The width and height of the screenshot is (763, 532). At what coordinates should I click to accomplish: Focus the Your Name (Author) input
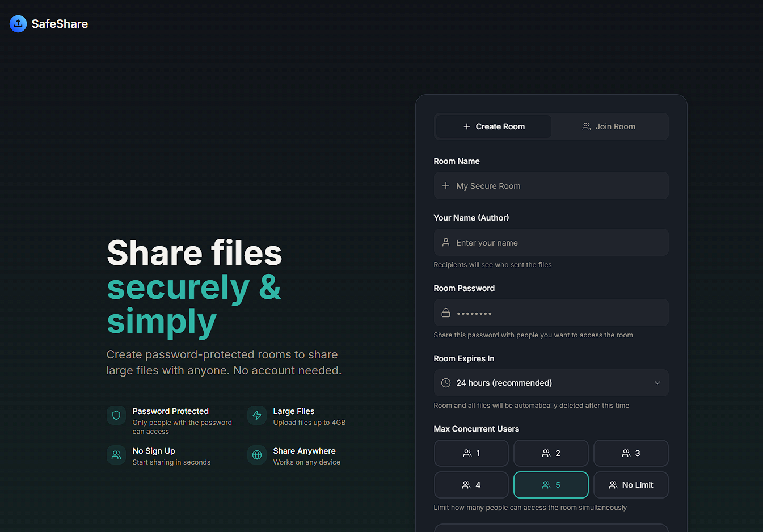[551, 242]
